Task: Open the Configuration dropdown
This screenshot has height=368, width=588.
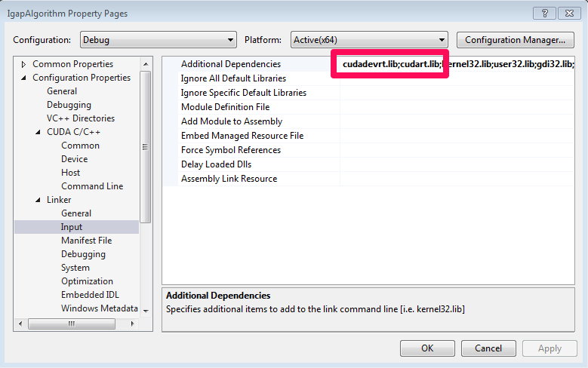Action: [157, 40]
